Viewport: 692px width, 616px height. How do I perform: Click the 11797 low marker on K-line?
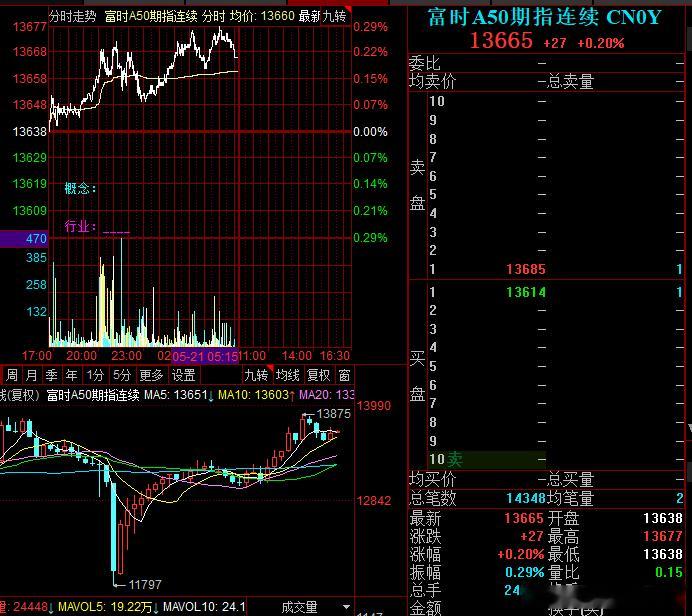[x=145, y=585]
